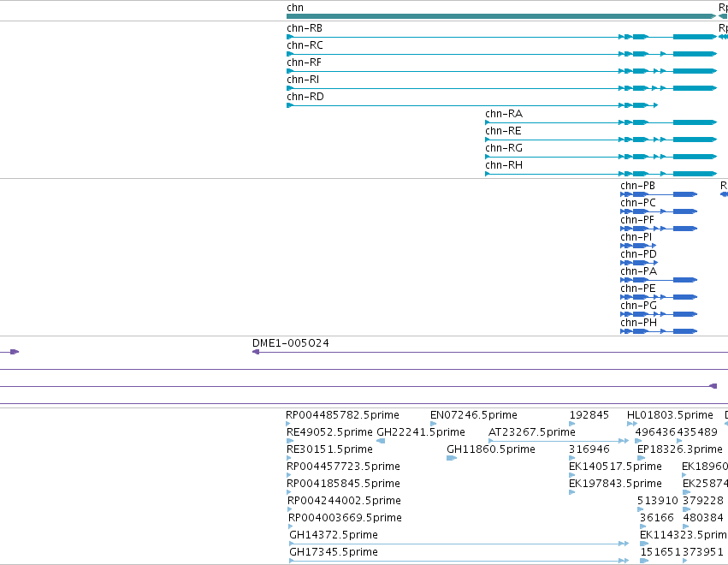Screen dimensions: 728x565
Task: Click the GH11860.5prime EST label
Action: 491,449
